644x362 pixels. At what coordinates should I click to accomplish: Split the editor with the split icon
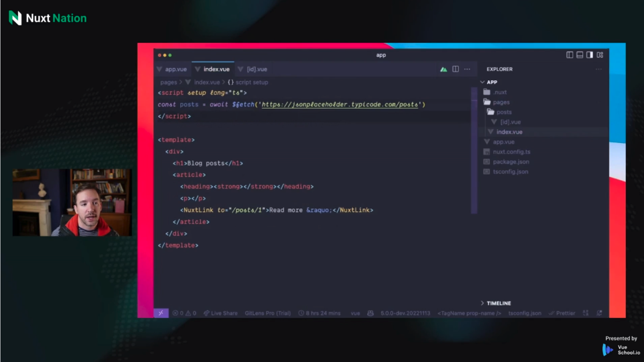click(x=456, y=69)
